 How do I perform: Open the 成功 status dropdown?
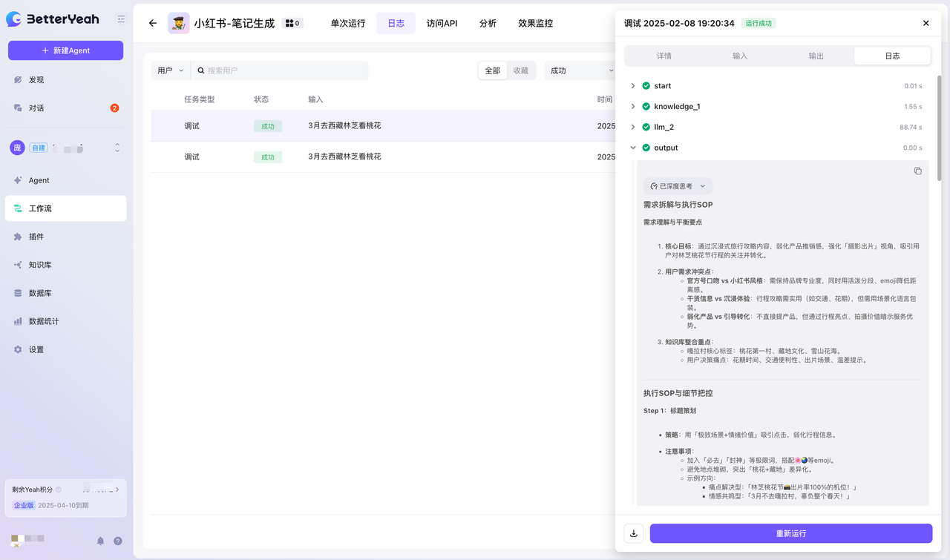coord(581,70)
